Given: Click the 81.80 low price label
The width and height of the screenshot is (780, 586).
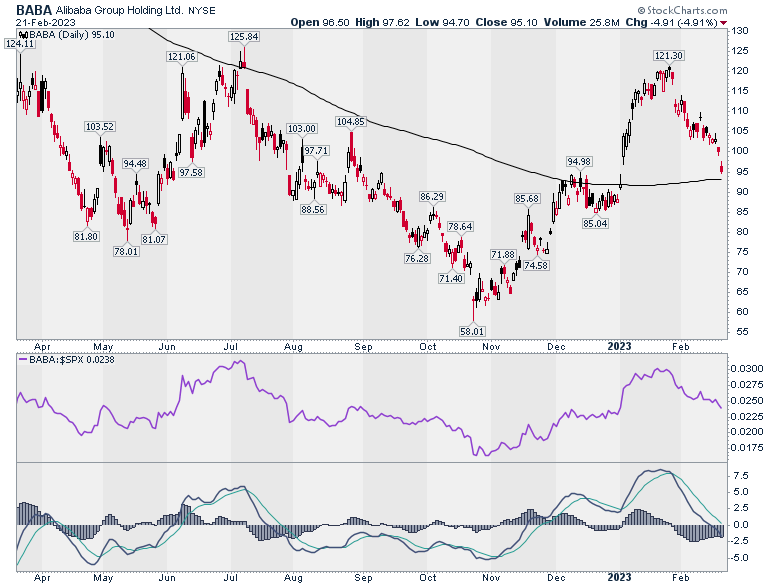Looking at the screenshot, I should (86, 237).
